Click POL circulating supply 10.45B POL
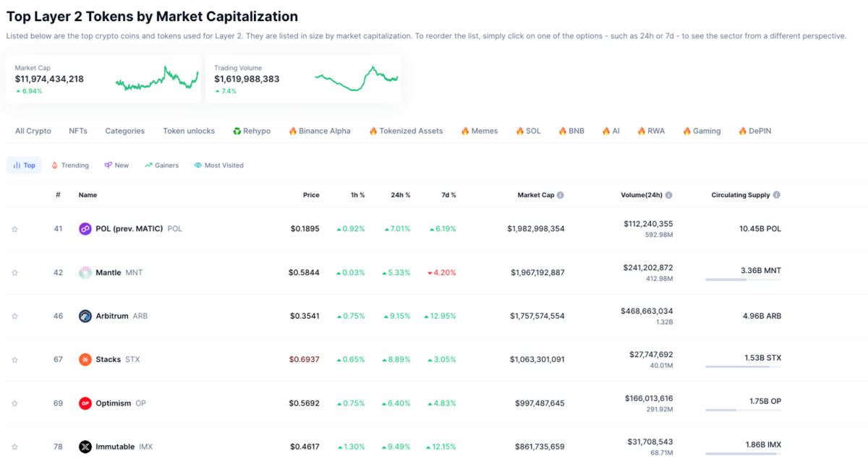The width and height of the screenshot is (868, 461). 760,228
